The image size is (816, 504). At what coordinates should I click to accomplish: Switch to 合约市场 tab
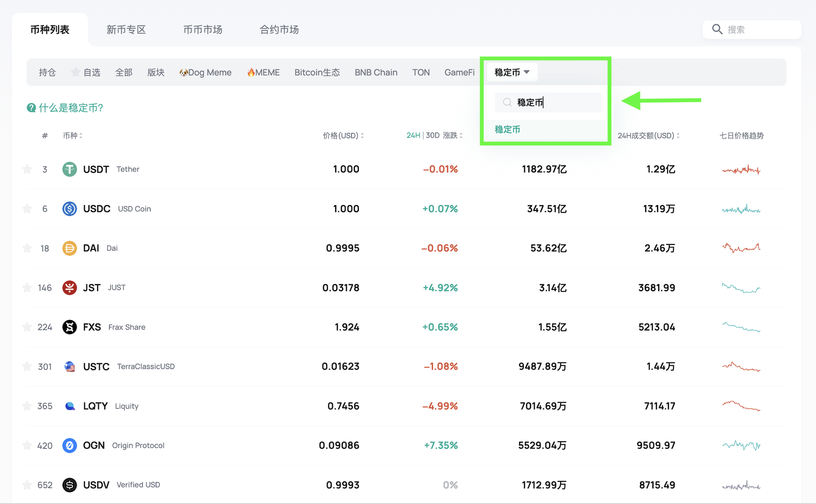[279, 30]
